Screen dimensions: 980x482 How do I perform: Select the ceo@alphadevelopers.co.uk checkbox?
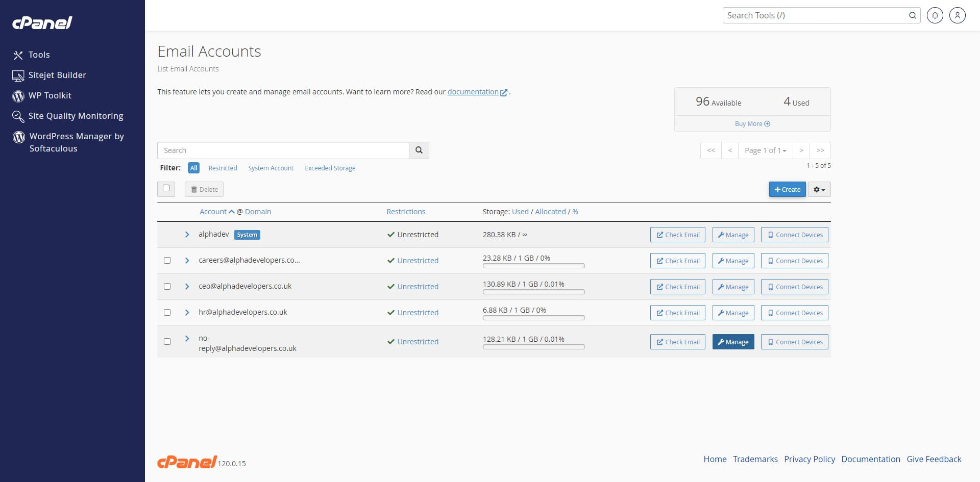[167, 287]
